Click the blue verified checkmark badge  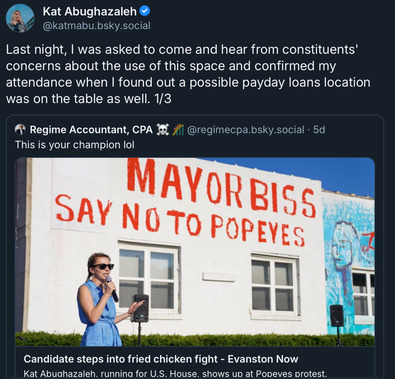click(x=145, y=11)
